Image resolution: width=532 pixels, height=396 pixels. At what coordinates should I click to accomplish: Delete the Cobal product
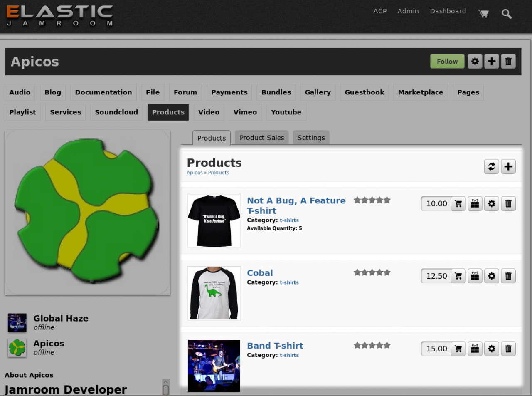pyautogui.click(x=508, y=276)
